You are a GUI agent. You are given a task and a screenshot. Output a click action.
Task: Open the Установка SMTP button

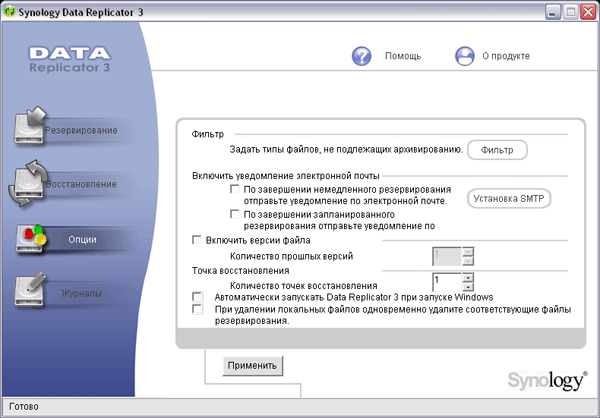509,199
